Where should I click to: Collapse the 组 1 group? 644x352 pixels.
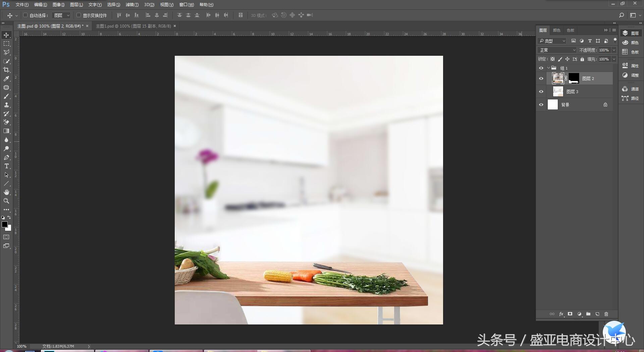pos(548,68)
